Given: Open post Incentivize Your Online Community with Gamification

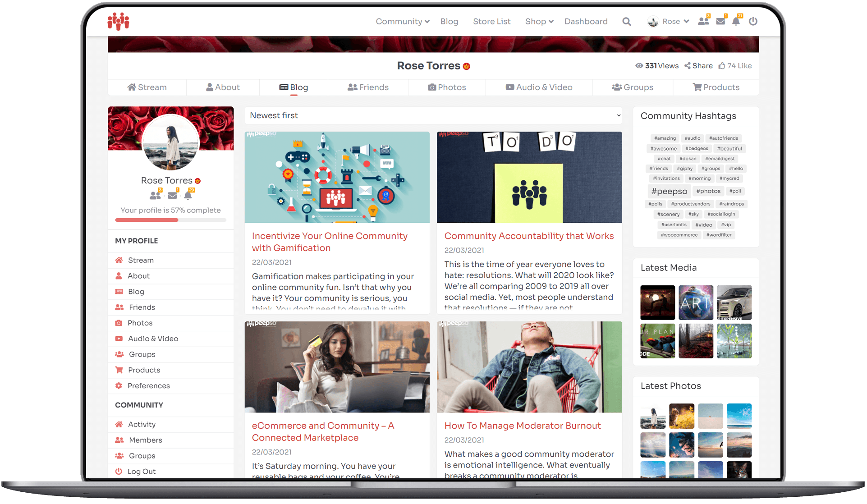Looking at the screenshot, I should click(330, 242).
